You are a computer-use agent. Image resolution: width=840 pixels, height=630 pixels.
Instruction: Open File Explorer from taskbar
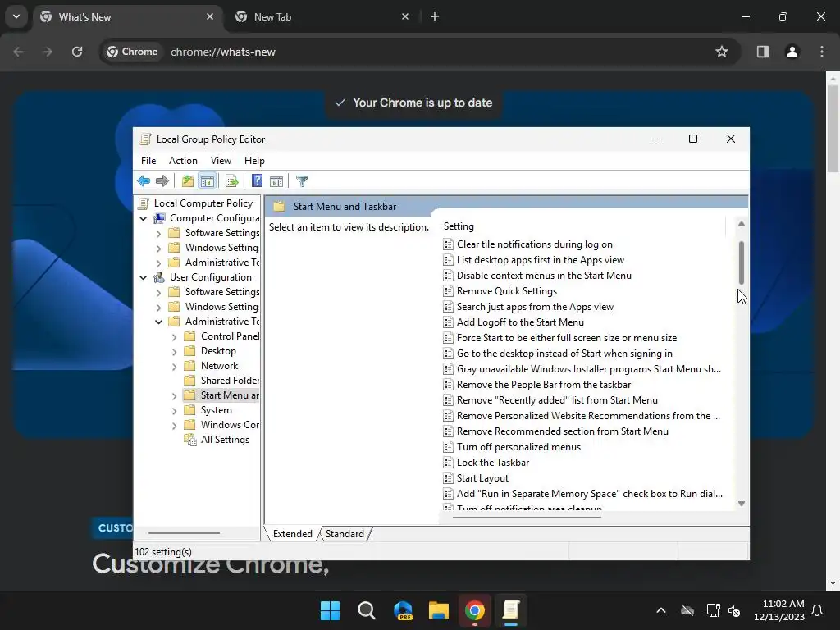click(439, 610)
